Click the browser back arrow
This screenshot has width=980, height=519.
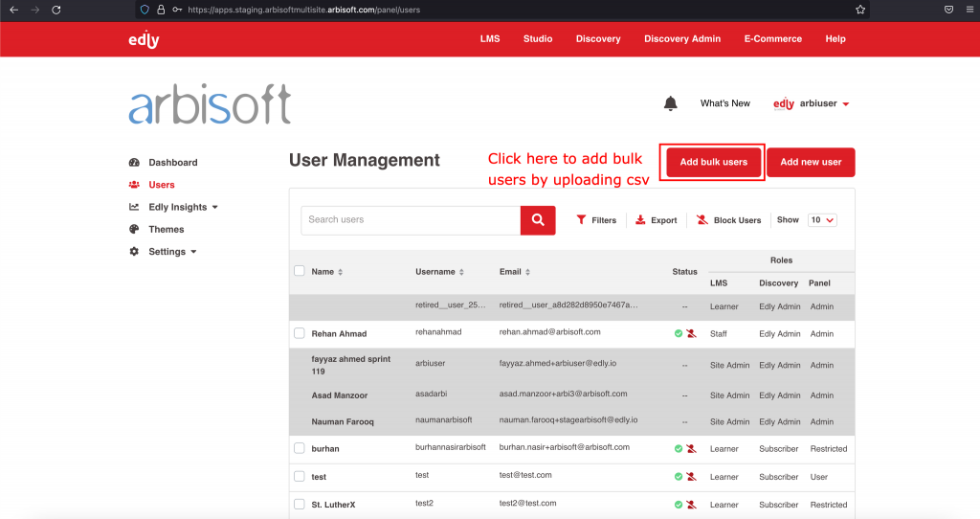[x=13, y=10]
